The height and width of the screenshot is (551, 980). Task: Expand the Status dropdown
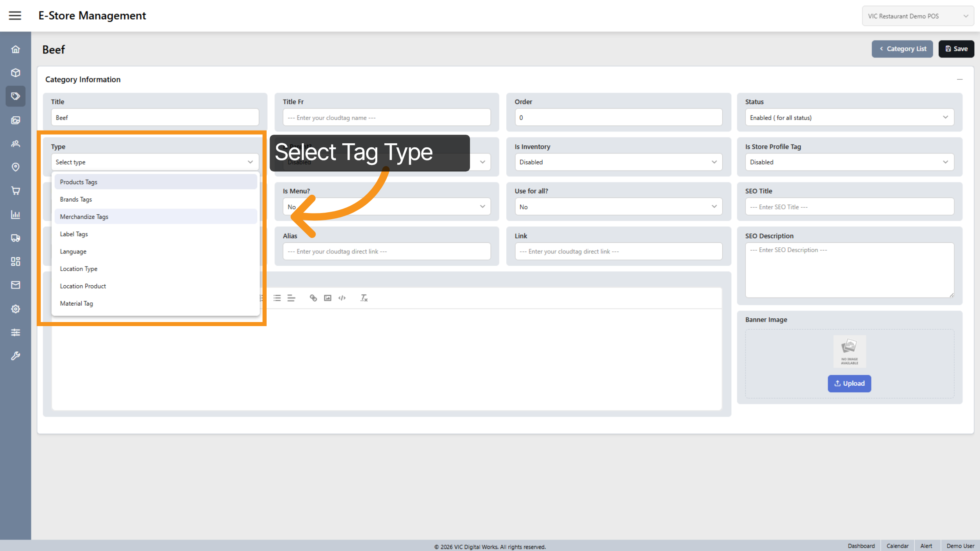point(849,118)
